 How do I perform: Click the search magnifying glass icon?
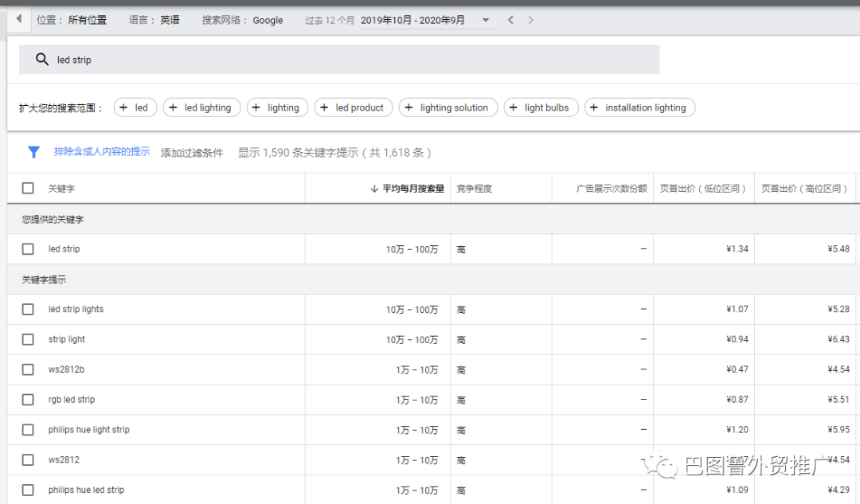42,59
